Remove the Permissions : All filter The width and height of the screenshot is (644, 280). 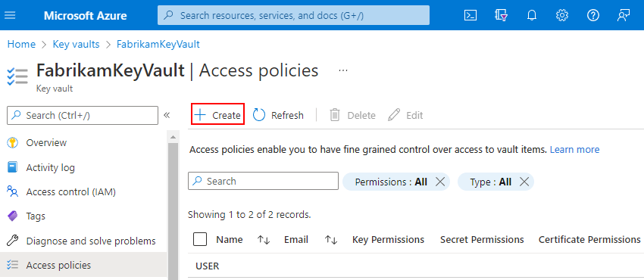(x=440, y=182)
